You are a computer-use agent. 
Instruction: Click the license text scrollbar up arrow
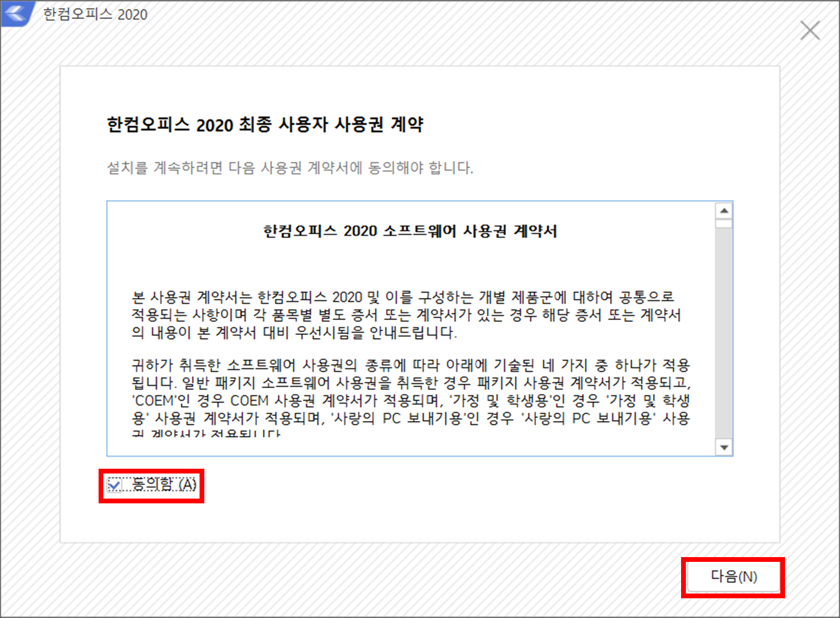(x=724, y=211)
